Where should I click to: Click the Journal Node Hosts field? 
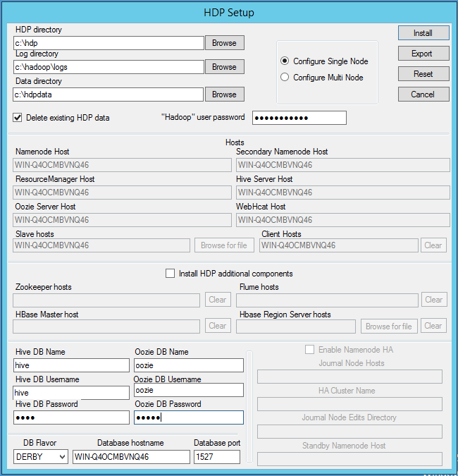[x=349, y=377]
